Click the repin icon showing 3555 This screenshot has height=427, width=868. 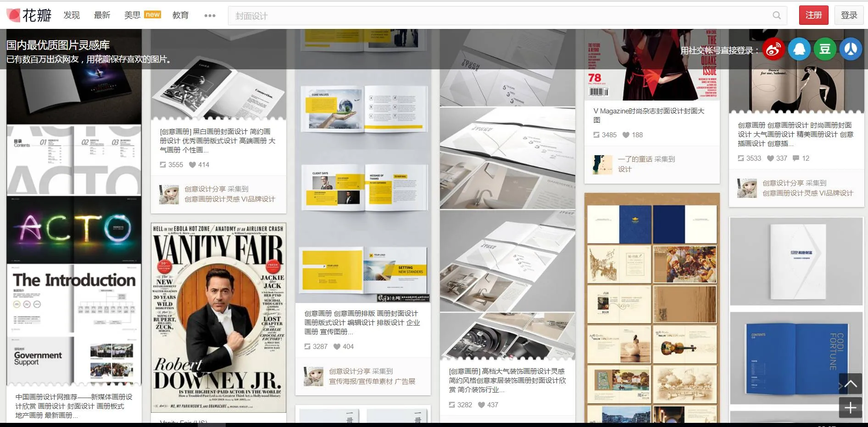[x=163, y=165]
